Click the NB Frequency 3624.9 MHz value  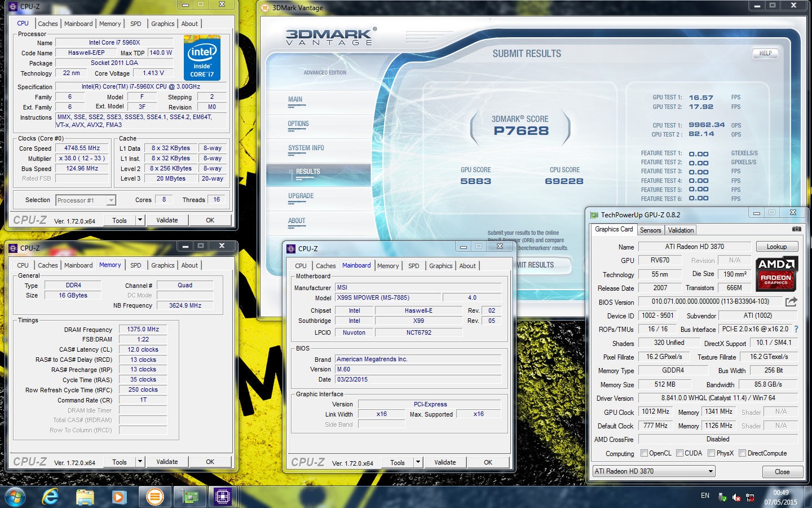185,305
